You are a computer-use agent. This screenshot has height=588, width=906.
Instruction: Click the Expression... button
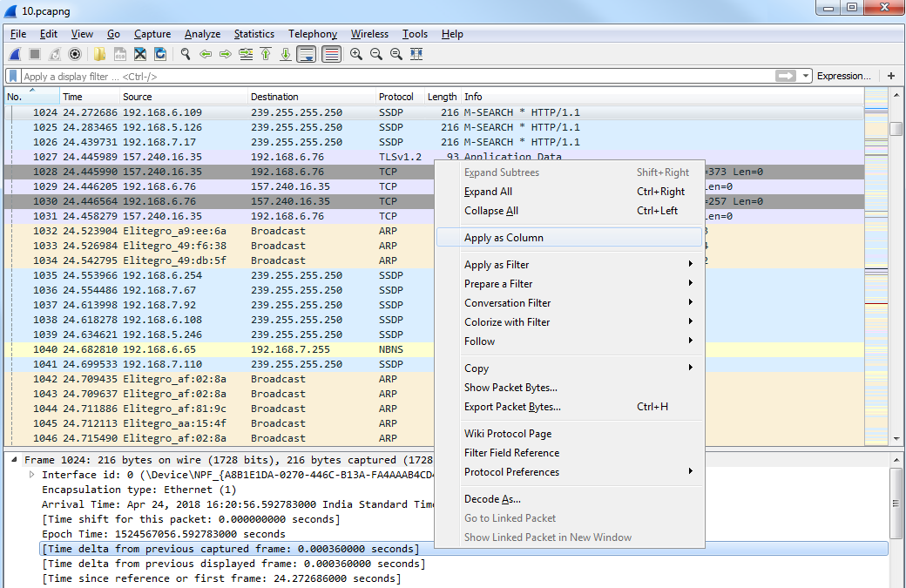point(843,76)
